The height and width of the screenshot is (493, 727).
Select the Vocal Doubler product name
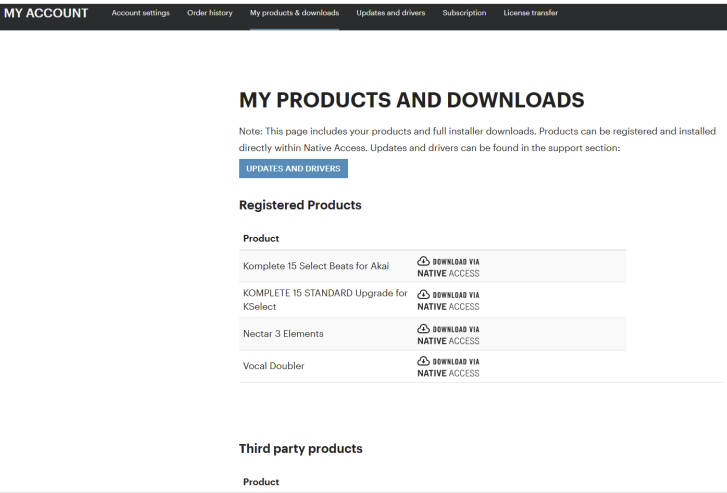(x=274, y=366)
